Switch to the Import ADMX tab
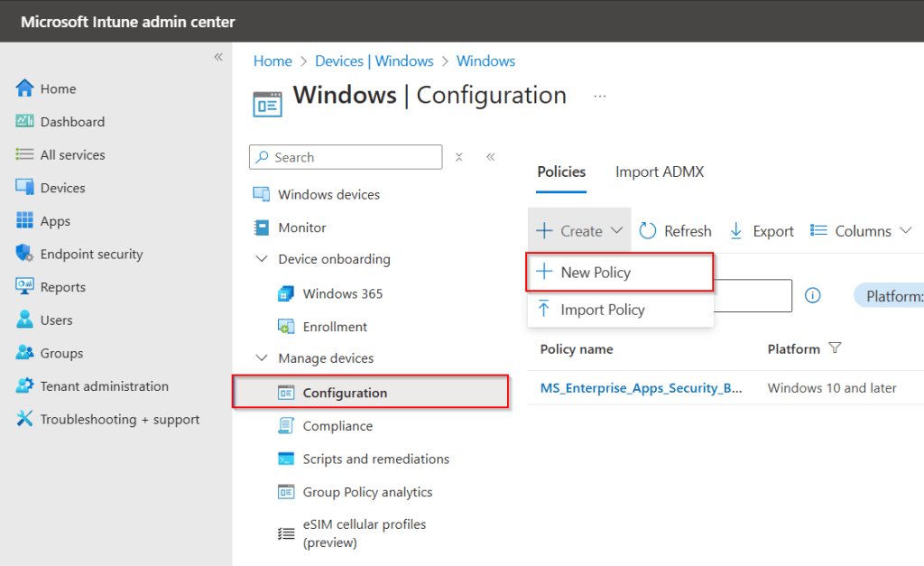This screenshot has height=566, width=924. pyautogui.click(x=660, y=172)
